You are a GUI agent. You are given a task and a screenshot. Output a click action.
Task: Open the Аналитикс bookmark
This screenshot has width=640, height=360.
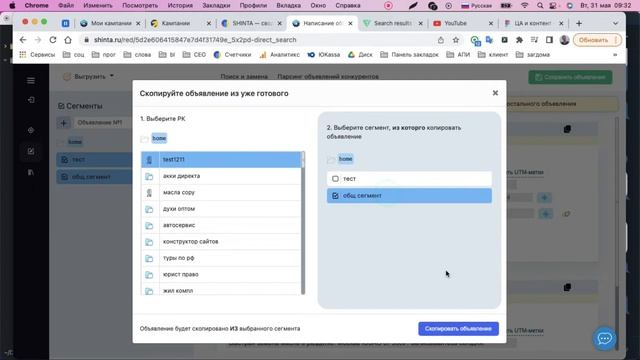pyautogui.click(x=280, y=54)
